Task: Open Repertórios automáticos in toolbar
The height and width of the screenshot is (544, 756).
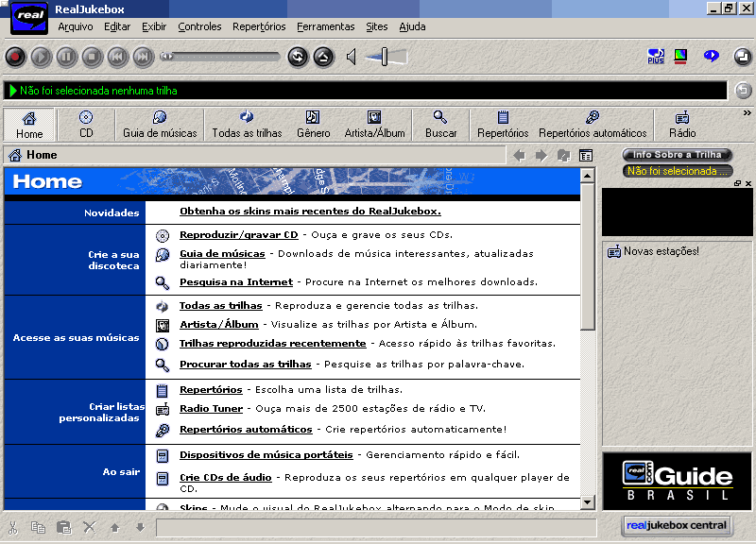Action: pyautogui.click(x=593, y=124)
